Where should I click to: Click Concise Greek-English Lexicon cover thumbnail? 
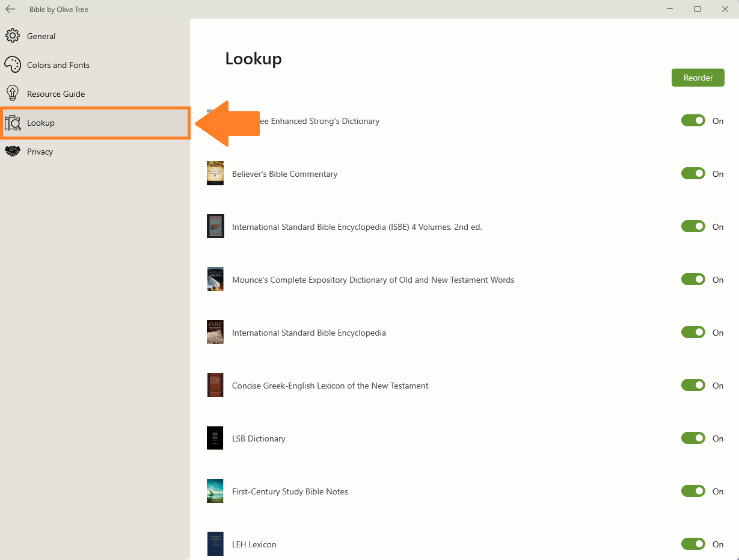215,385
